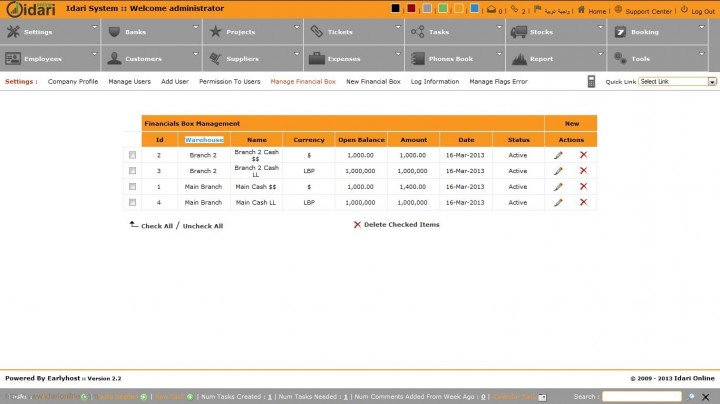This screenshot has width=720, height=404.
Task: Edit Main Cash LL with pencil icon
Action: [558, 202]
